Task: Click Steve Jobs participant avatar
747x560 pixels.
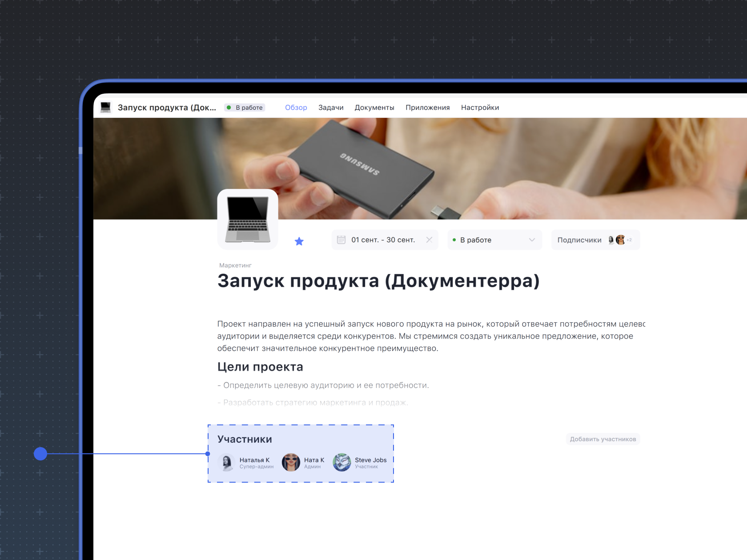Action: [x=342, y=463]
